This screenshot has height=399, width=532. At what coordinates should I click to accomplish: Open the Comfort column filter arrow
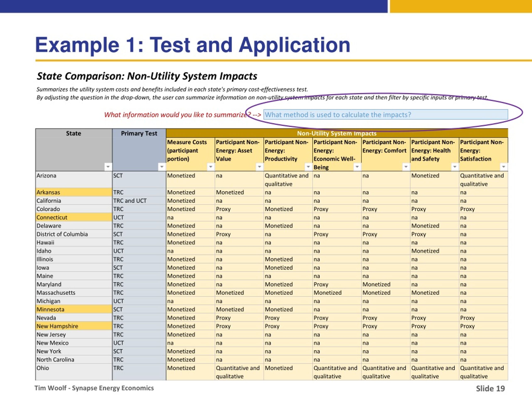406,166
